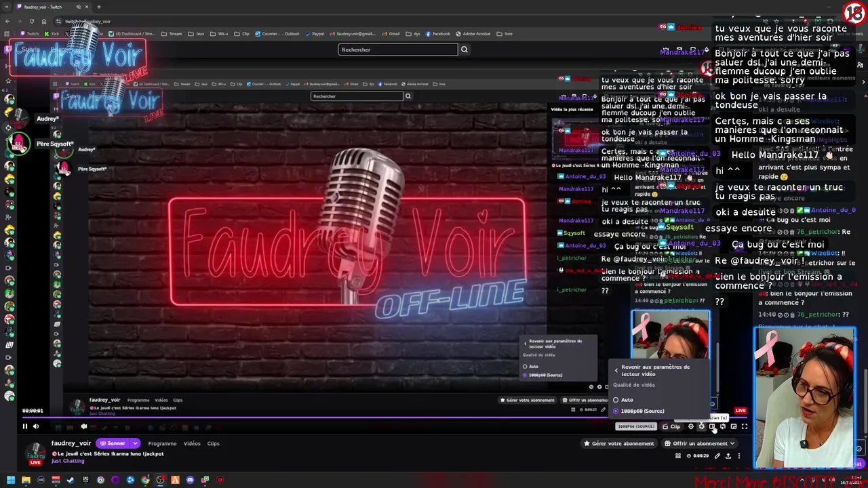Select Auto video quality in front menu
Viewport: 868px width, 488px height.
[623, 400]
